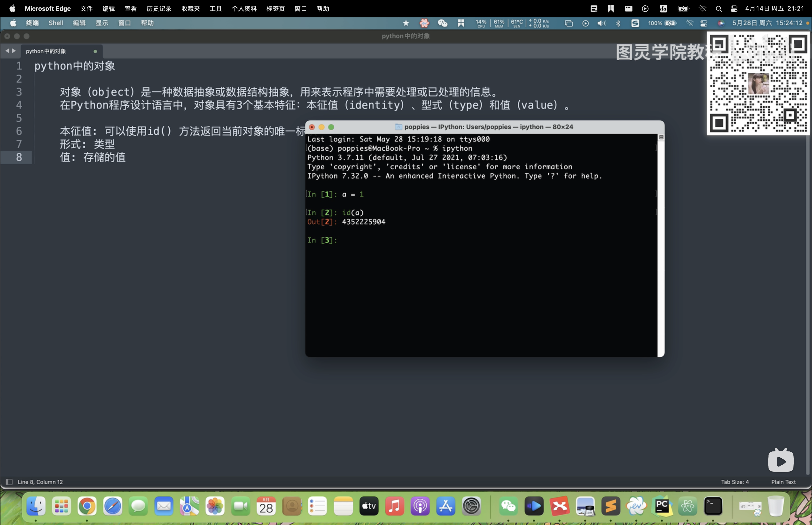
Task: Click previous tab arrow in Sublime
Action: (7, 51)
